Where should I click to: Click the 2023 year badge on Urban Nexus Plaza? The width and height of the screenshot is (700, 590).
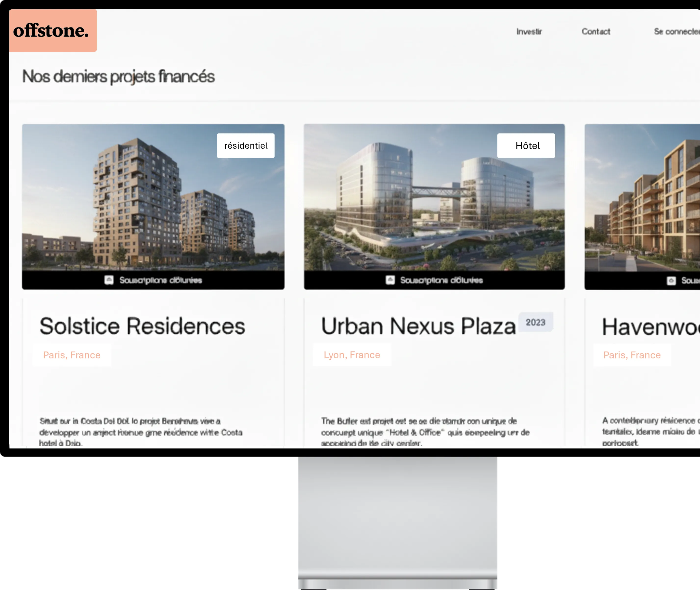536,322
